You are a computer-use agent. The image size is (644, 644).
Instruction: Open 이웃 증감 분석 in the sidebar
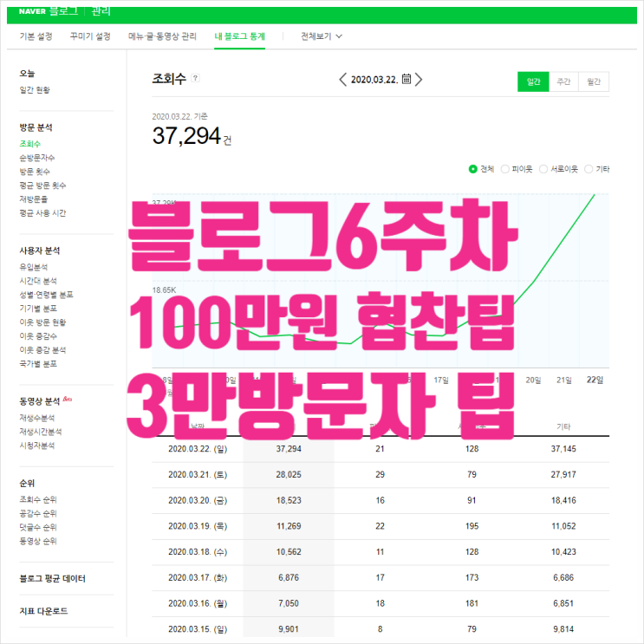pos(42,350)
